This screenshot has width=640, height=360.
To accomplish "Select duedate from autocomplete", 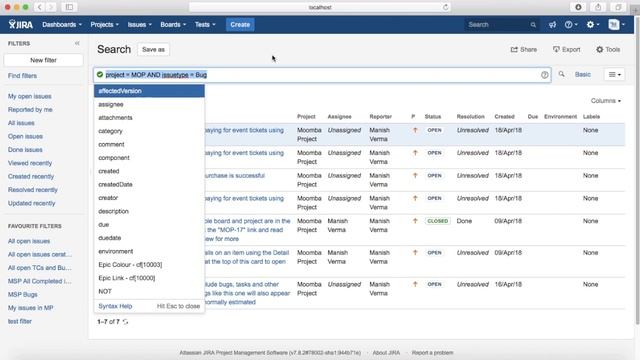I will click(149, 238).
